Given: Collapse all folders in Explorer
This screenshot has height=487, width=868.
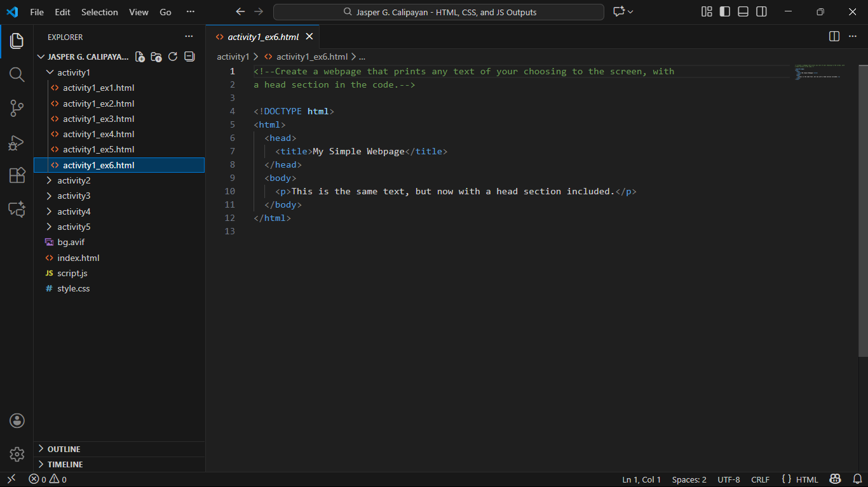Looking at the screenshot, I should (x=189, y=57).
